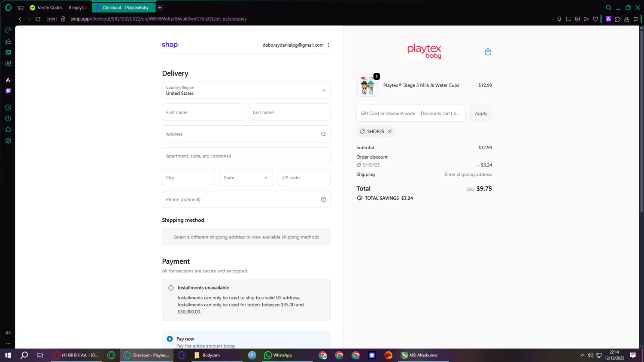The height and width of the screenshot is (362, 644).
Task: Click the gift card or discount code field
Action: click(x=411, y=113)
